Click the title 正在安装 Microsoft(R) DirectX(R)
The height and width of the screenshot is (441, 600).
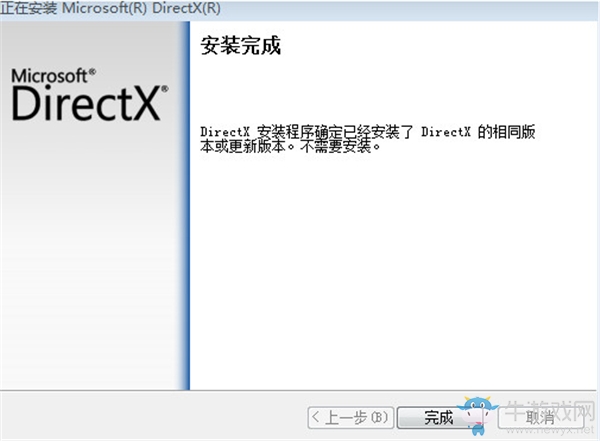pyautogui.click(x=110, y=8)
